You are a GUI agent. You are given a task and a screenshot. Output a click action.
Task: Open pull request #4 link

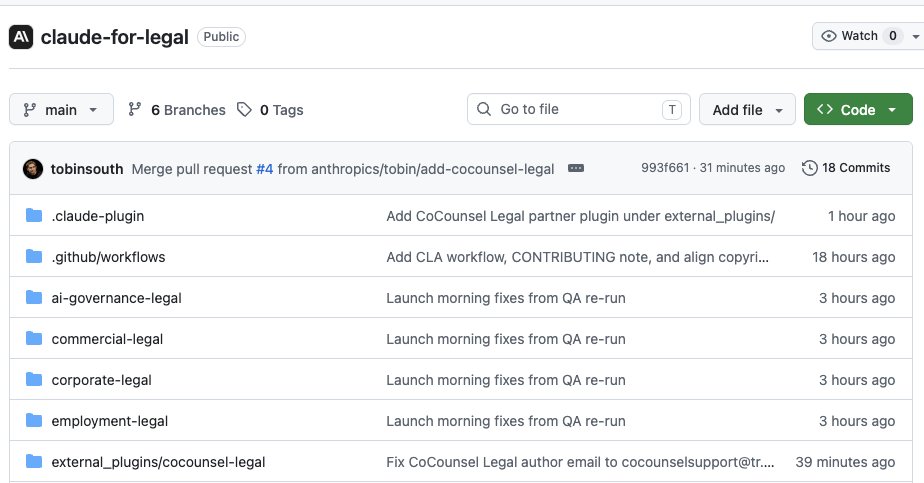(265, 169)
